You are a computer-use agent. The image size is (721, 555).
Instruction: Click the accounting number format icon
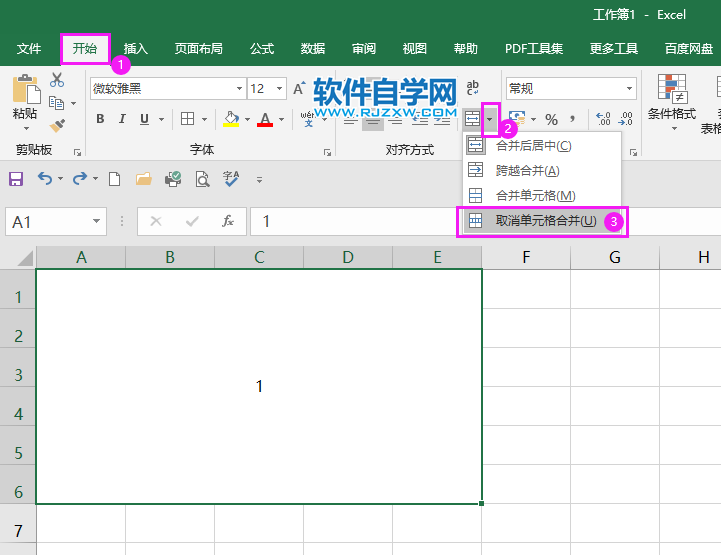point(517,119)
